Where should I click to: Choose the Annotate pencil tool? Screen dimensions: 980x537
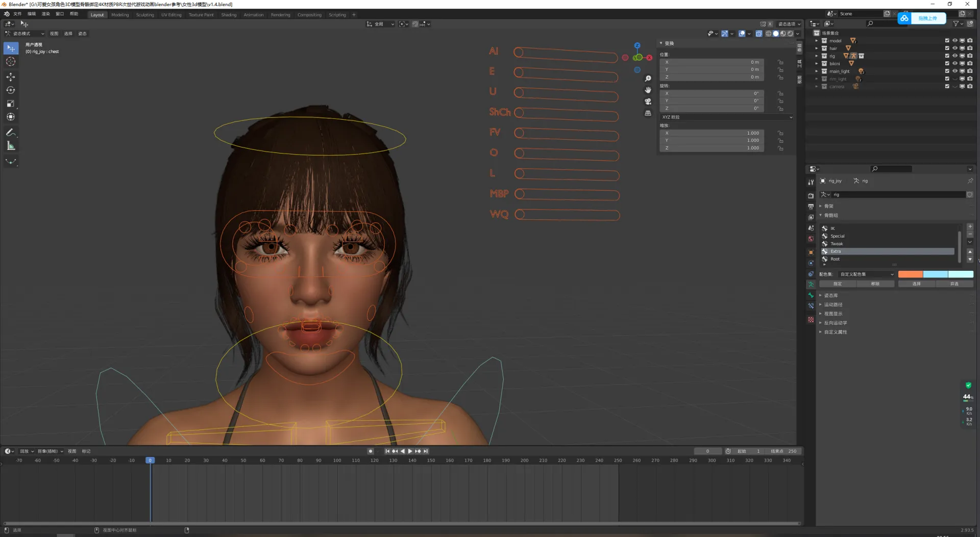[11, 133]
